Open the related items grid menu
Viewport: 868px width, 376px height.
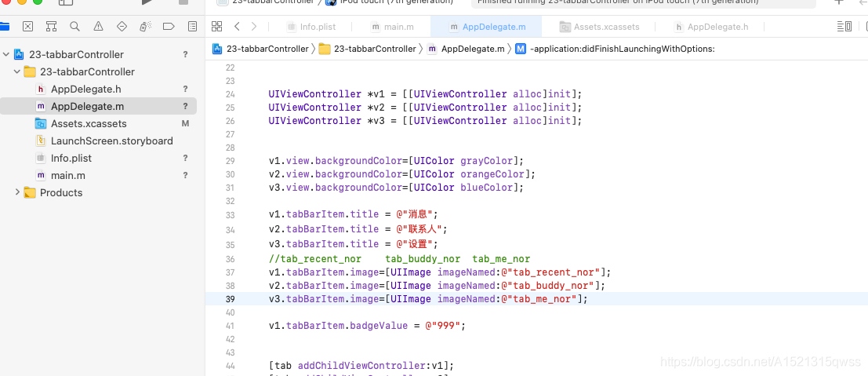(x=217, y=26)
